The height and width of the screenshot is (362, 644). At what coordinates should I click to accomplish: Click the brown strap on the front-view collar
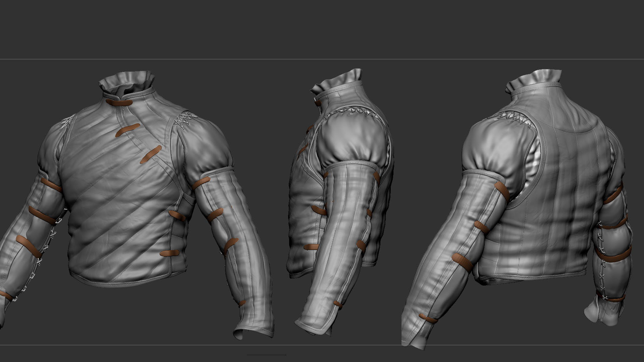point(120,103)
